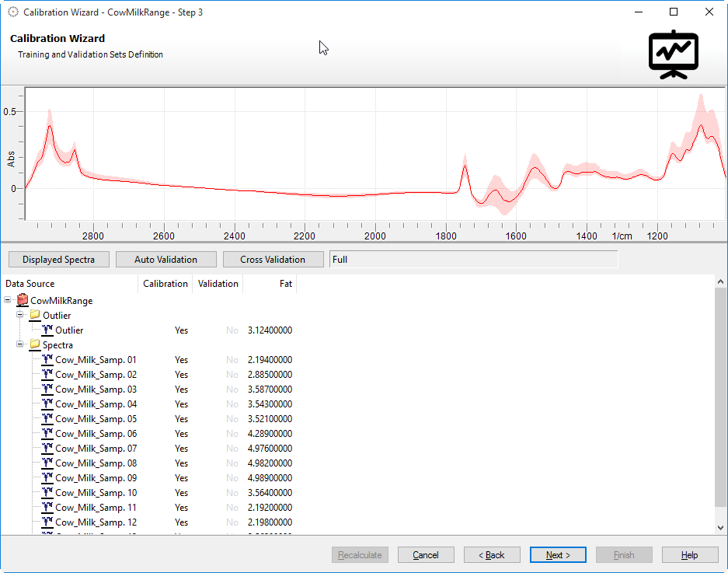Select the Cow_Milk_Samp. 01 spectrum icon
The image size is (728, 573).
(x=47, y=360)
